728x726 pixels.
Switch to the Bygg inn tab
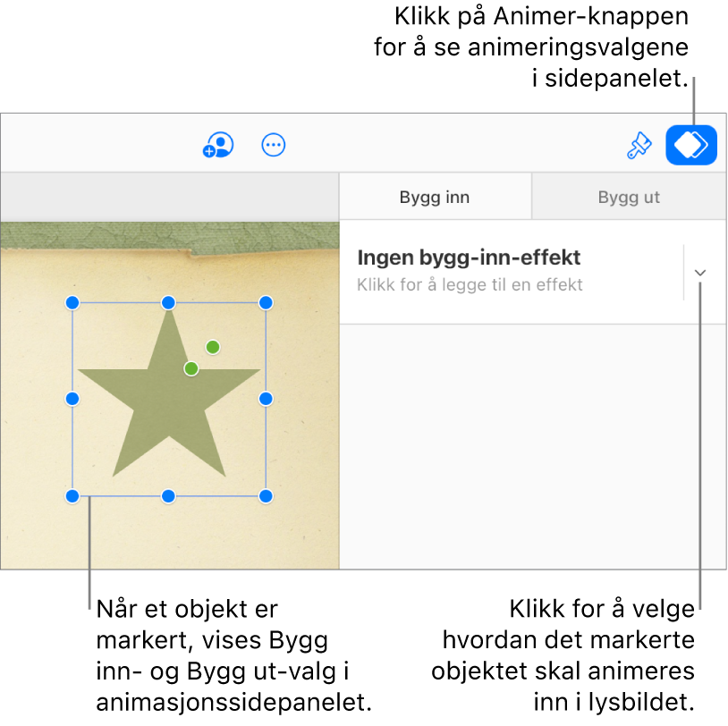pos(435,198)
